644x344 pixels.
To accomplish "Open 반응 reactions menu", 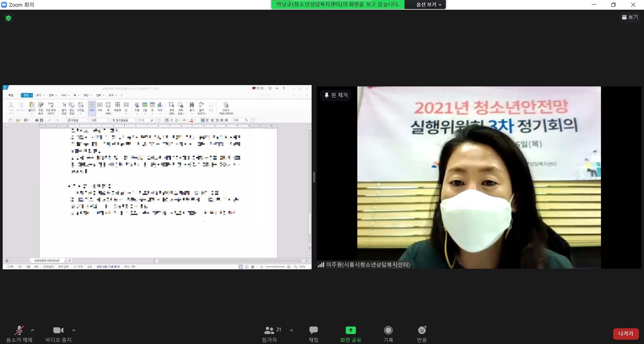I will [422, 334].
